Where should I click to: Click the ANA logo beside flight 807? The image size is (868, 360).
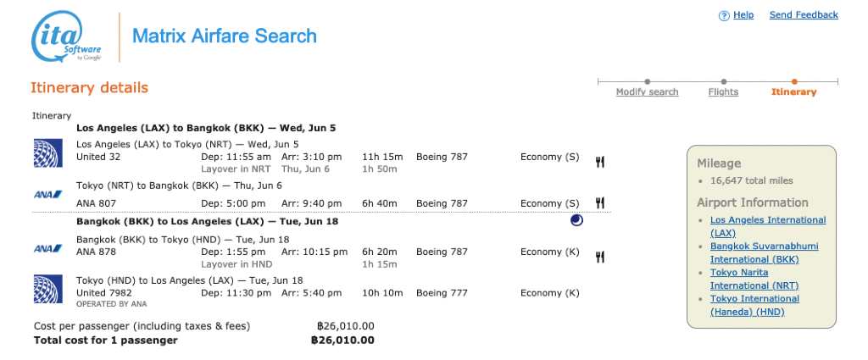[x=47, y=194]
